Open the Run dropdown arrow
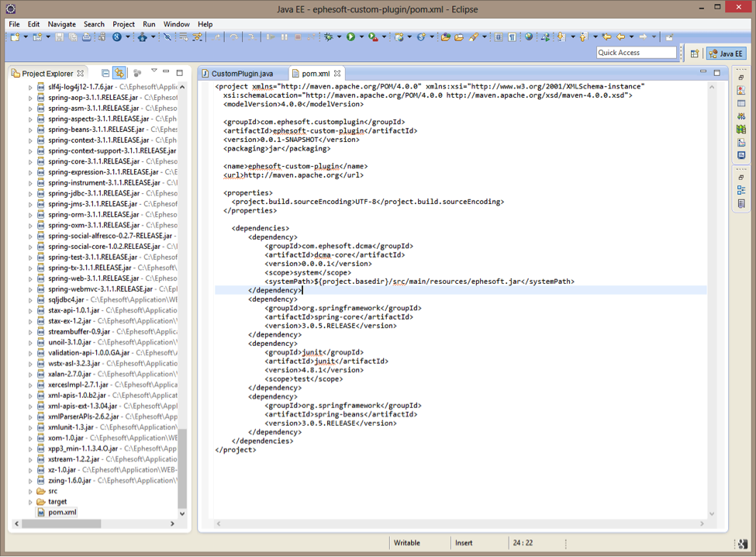The width and height of the screenshot is (756, 557). 361,37
